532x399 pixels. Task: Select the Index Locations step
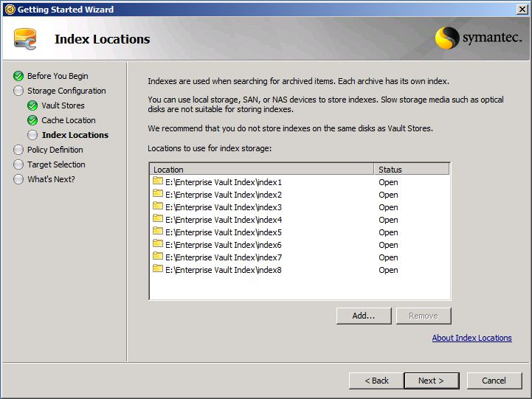click(75, 135)
